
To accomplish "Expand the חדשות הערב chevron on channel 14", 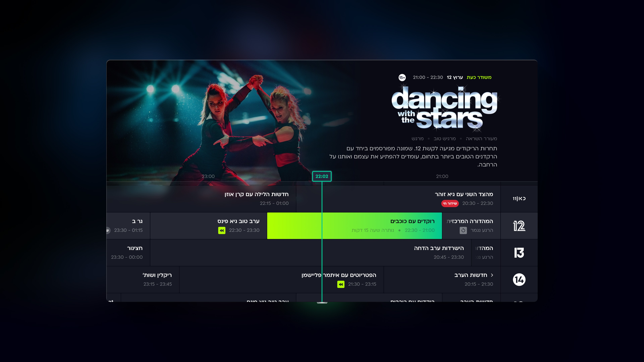I will [492, 275].
